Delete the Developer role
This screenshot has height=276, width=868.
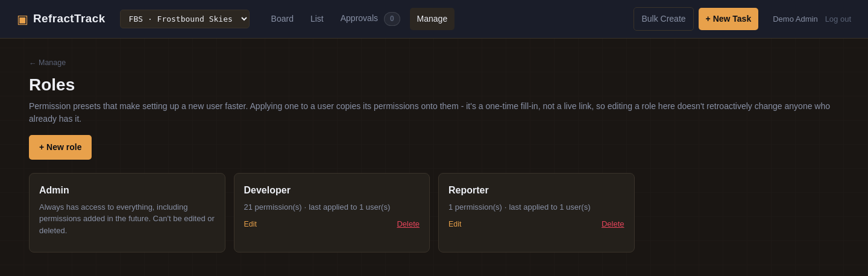click(408, 224)
